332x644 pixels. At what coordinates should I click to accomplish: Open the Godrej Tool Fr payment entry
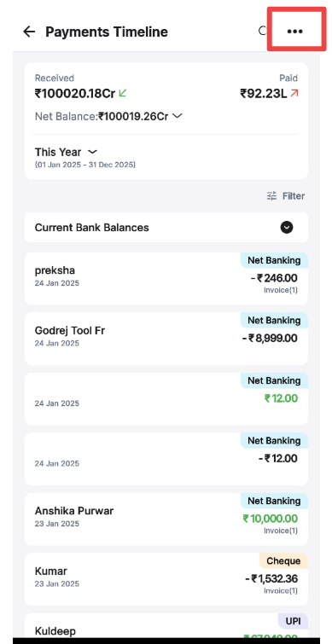[x=166, y=339]
